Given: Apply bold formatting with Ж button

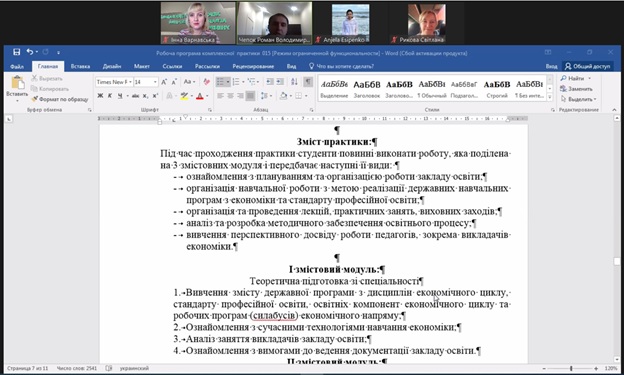Looking at the screenshot, I should click(x=100, y=96).
